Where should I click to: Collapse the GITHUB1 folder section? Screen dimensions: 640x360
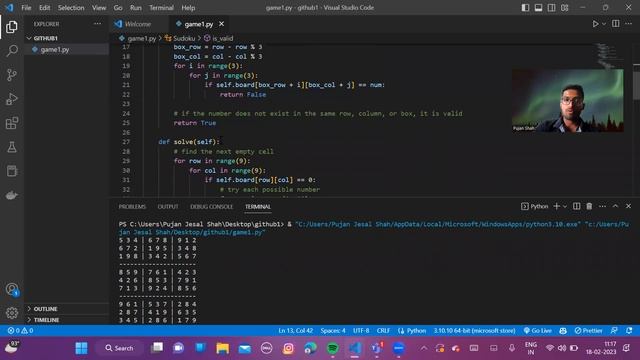click(67, 38)
